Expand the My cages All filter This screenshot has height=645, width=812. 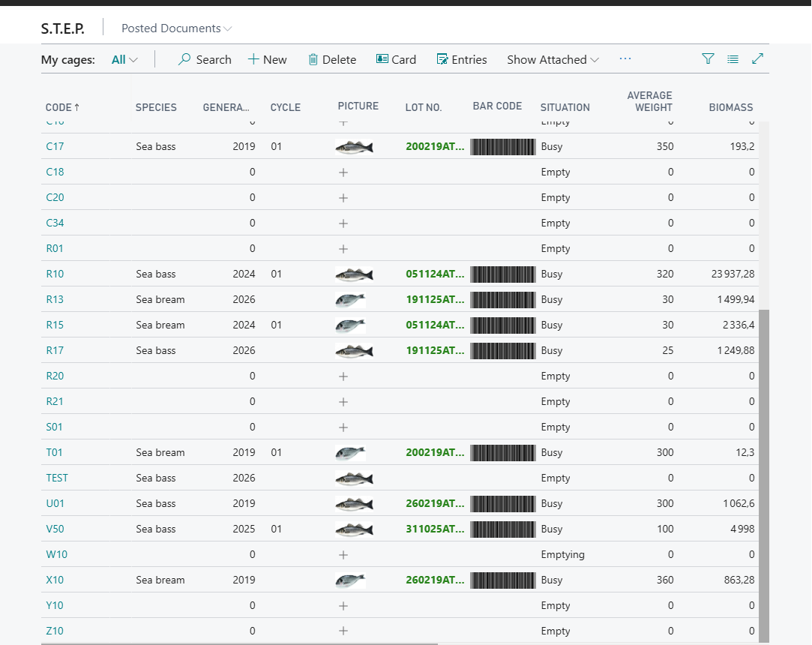[x=124, y=59]
